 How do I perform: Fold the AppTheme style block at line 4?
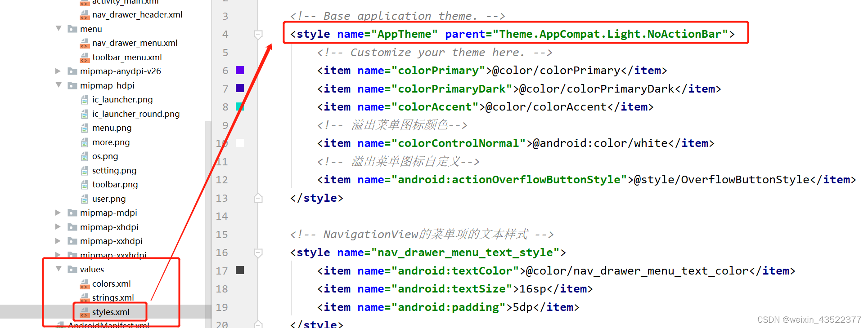coord(258,35)
